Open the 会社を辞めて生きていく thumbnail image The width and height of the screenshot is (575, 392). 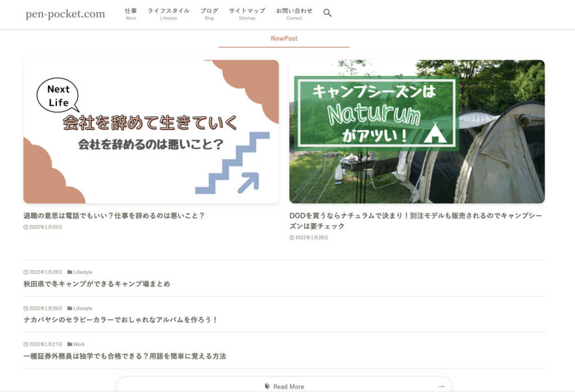click(151, 131)
